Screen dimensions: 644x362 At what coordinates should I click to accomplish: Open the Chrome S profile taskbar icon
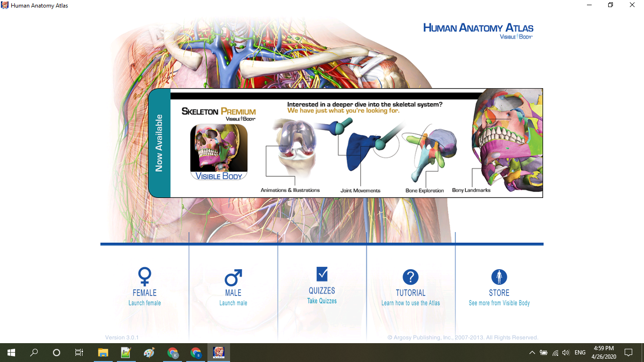pos(196,353)
